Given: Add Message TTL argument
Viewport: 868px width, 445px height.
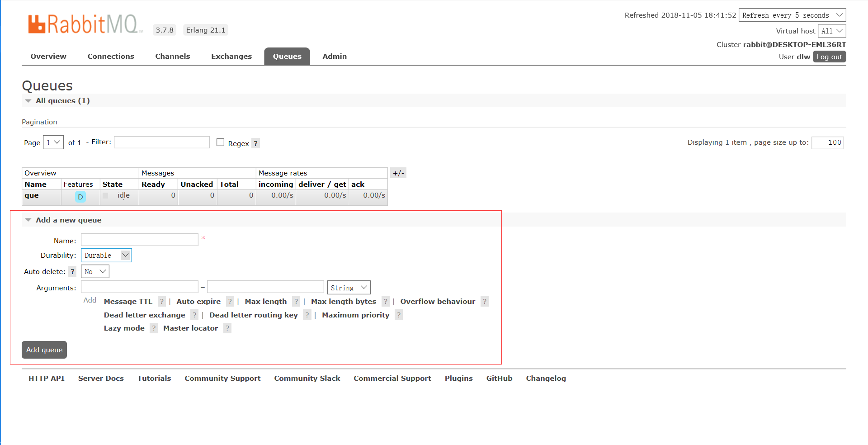Looking at the screenshot, I should click(128, 302).
